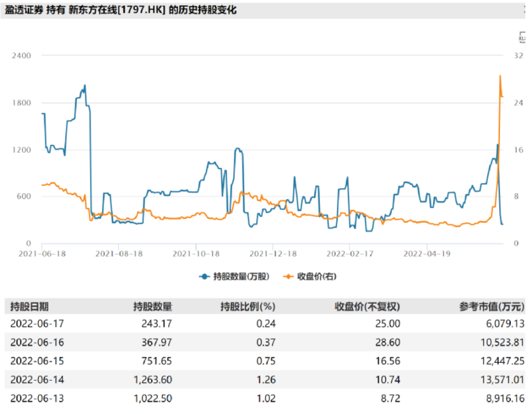Toggle the 持股数量(万股) legend series

coord(234,276)
